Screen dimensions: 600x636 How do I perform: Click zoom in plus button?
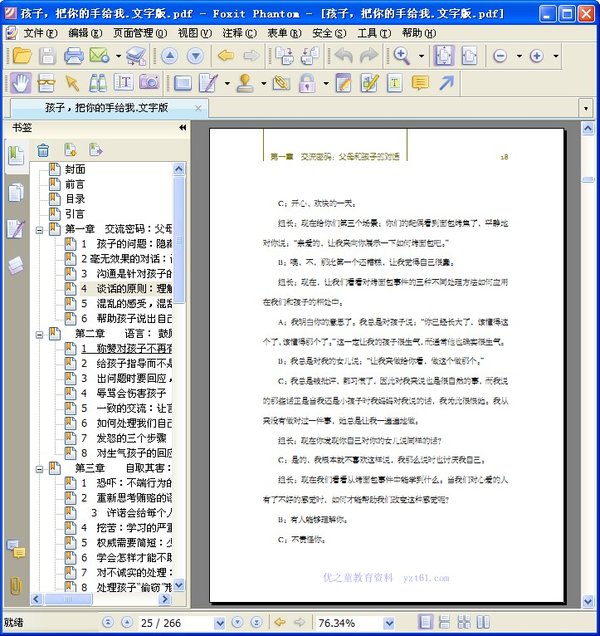pos(536,56)
